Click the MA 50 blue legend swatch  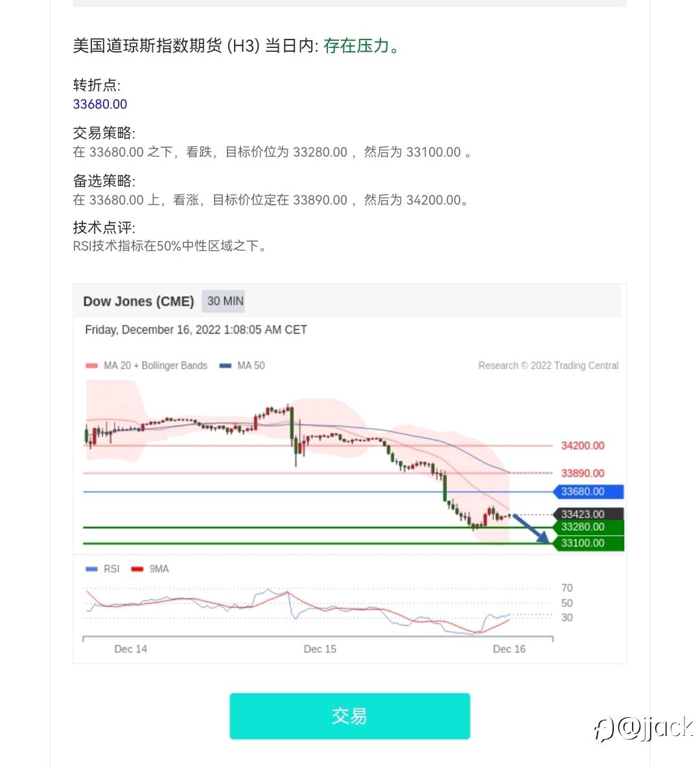(225, 365)
